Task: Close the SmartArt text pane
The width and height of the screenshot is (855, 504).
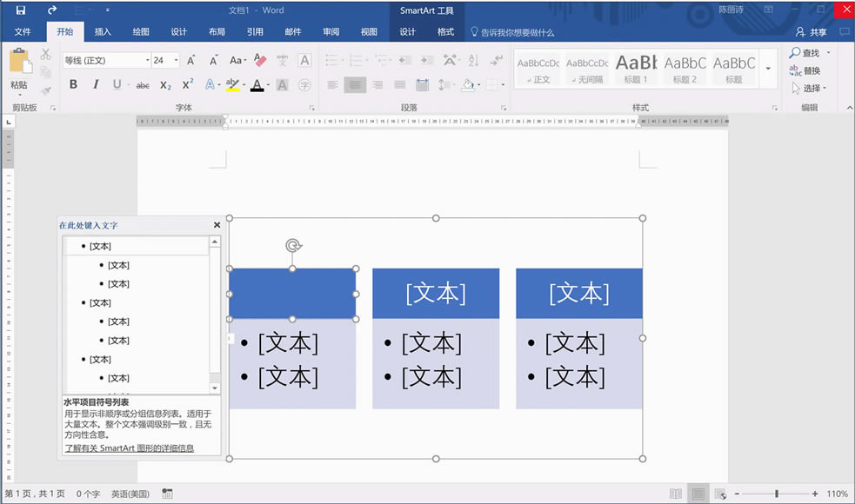Action: pos(217,225)
